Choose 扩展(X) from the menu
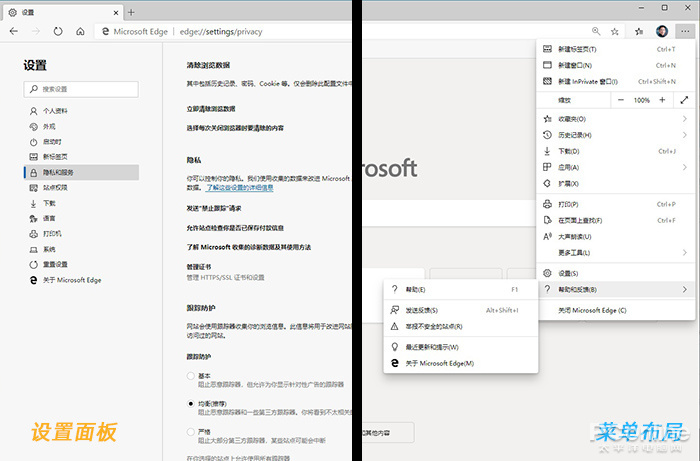The width and height of the screenshot is (700, 461). click(x=616, y=183)
